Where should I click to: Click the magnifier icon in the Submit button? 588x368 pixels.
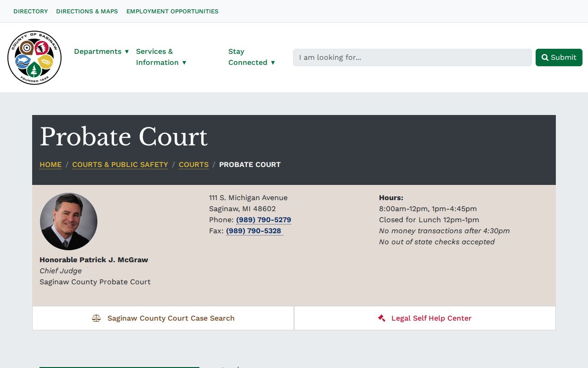pos(545,57)
